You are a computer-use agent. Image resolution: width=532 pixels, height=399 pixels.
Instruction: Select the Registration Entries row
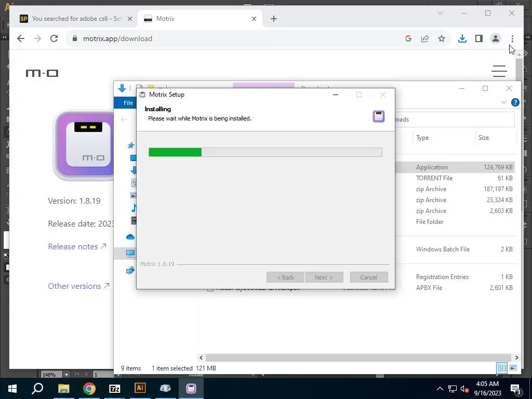(x=455, y=277)
